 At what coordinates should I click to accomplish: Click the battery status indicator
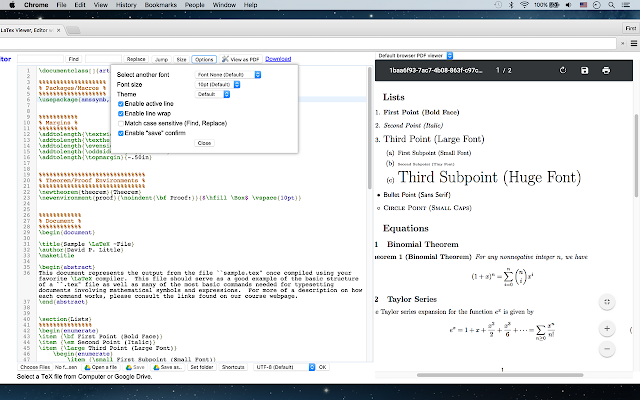click(x=547, y=5)
